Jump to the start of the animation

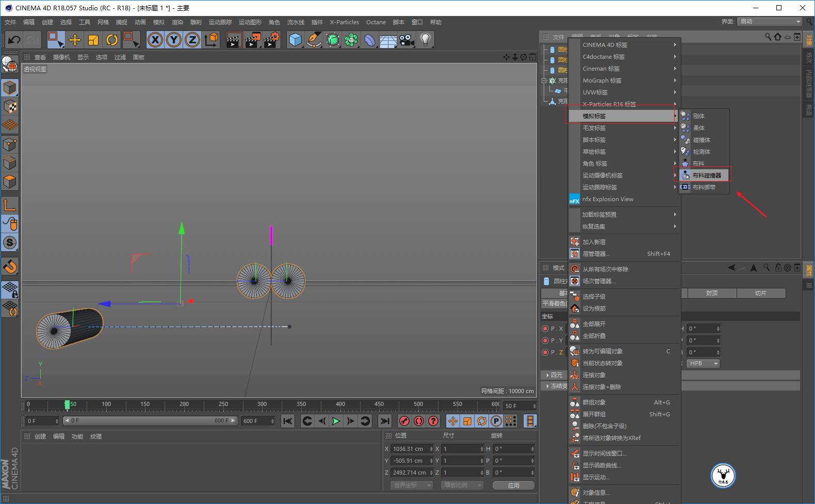click(288, 421)
